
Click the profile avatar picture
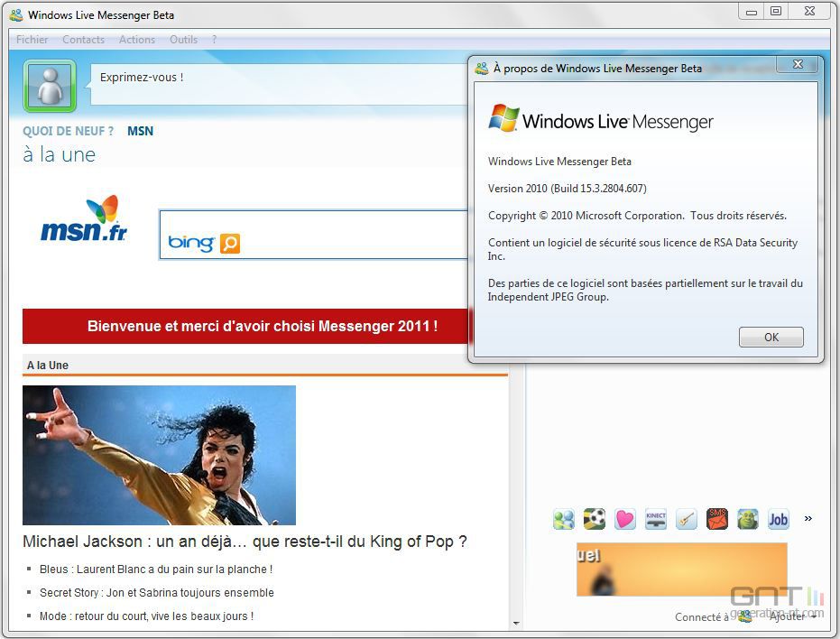tap(50, 86)
